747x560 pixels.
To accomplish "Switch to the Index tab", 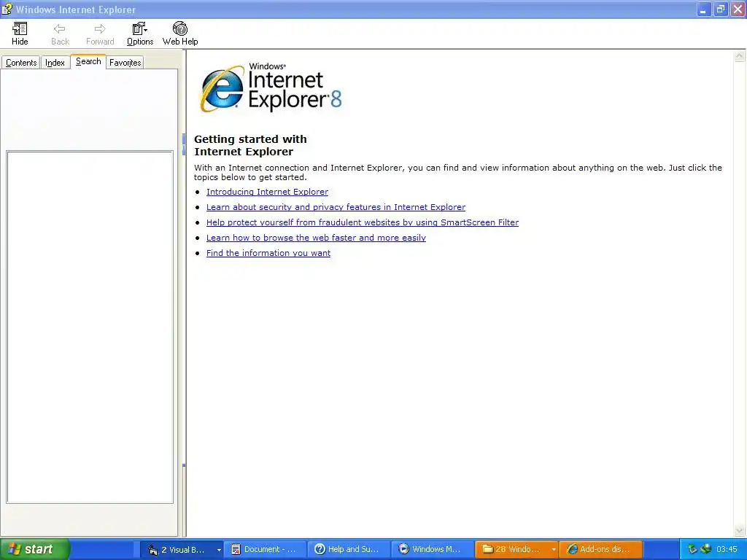I will pyautogui.click(x=55, y=63).
